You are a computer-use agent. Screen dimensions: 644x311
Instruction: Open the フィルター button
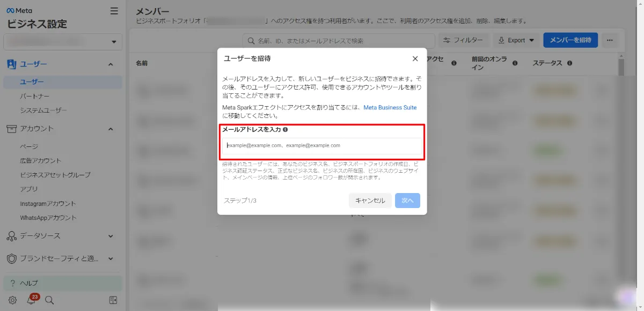point(464,40)
